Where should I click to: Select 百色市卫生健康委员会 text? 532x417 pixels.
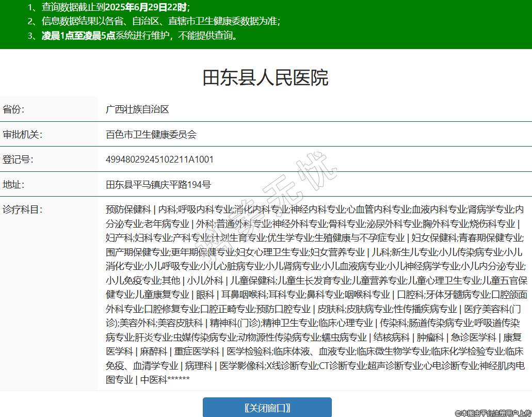click(x=151, y=135)
